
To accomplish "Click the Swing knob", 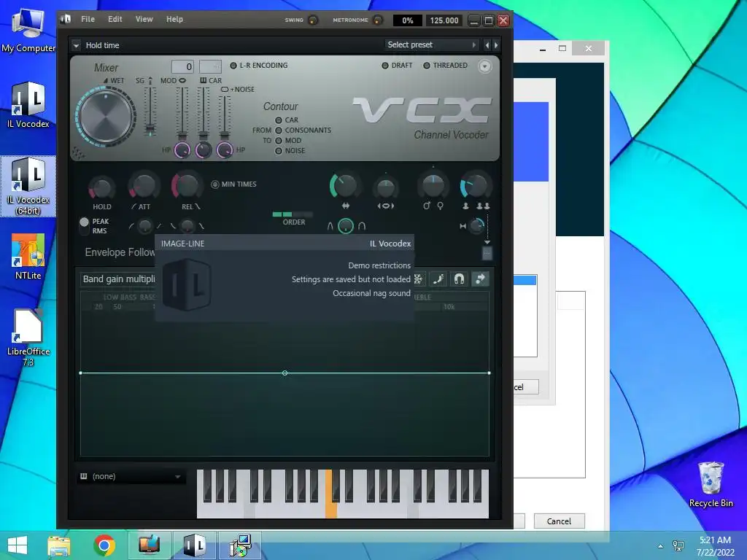I will (313, 20).
